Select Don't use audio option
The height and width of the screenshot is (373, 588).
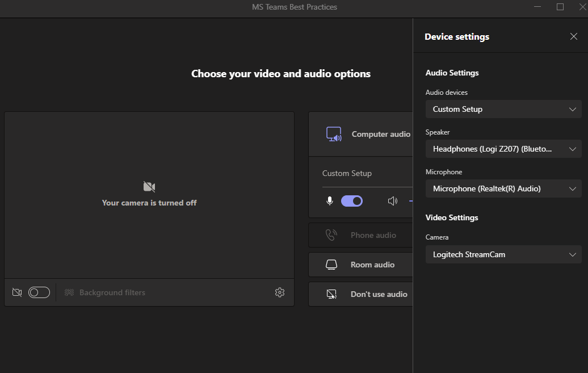pos(361,294)
